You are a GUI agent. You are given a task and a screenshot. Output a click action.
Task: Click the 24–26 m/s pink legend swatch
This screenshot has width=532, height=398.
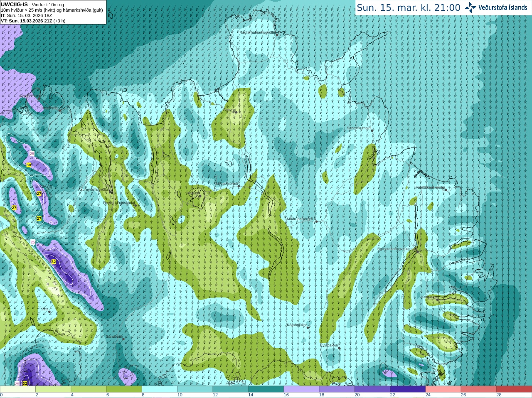pos(443,389)
